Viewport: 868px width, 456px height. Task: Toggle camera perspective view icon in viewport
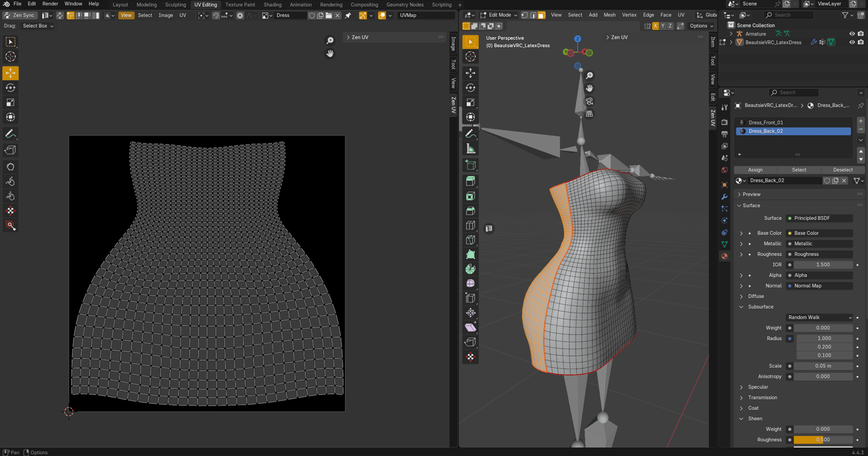tap(589, 101)
